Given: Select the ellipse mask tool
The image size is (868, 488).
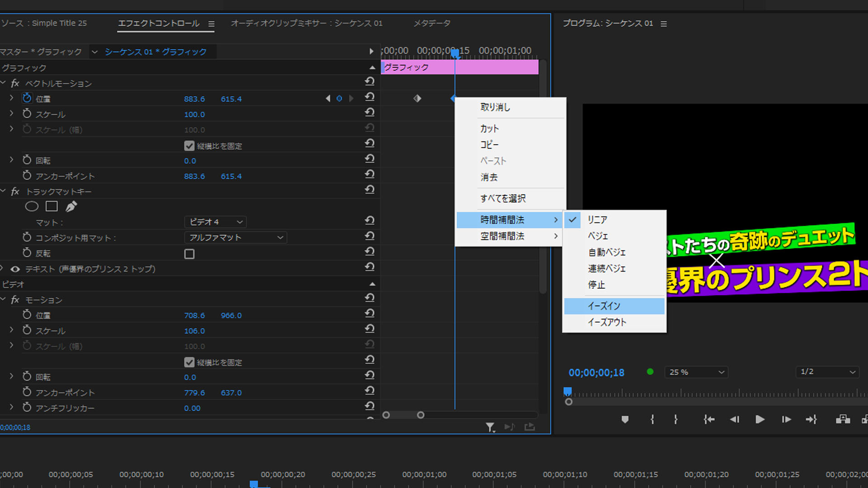Looking at the screenshot, I should pyautogui.click(x=32, y=206).
